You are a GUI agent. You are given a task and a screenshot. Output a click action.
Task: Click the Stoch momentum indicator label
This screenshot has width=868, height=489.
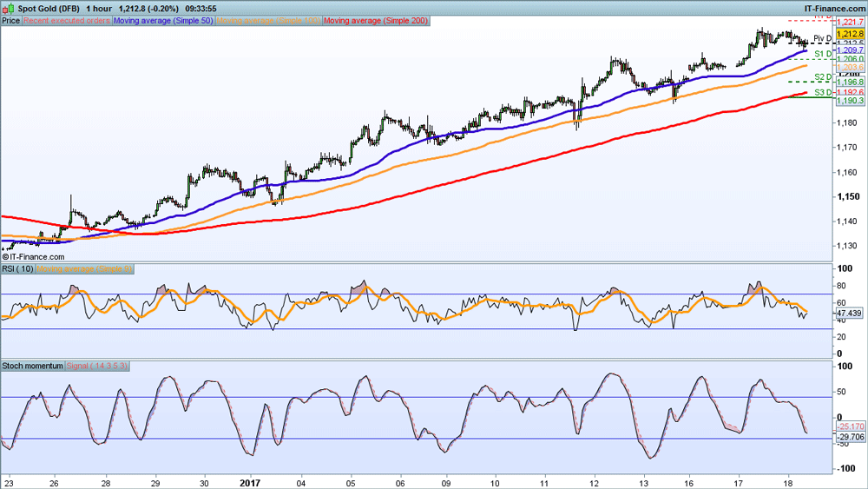[33, 366]
